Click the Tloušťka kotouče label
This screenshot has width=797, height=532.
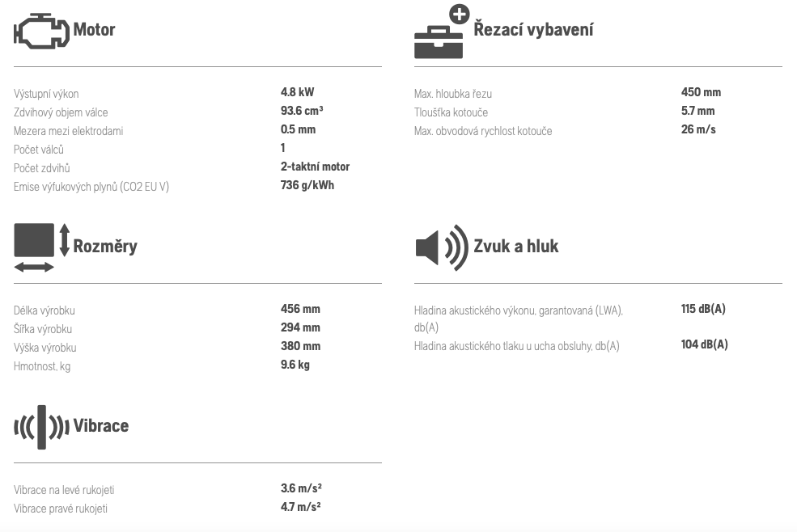pyautogui.click(x=451, y=112)
